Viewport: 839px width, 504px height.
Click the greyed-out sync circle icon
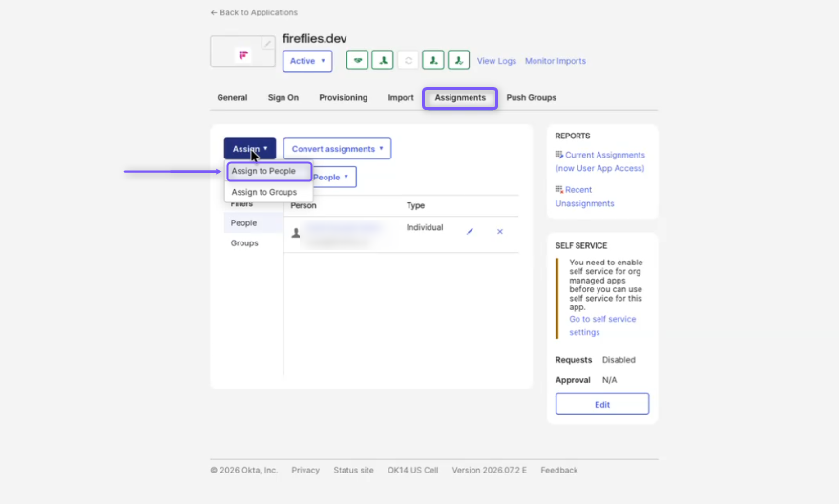point(408,60)
